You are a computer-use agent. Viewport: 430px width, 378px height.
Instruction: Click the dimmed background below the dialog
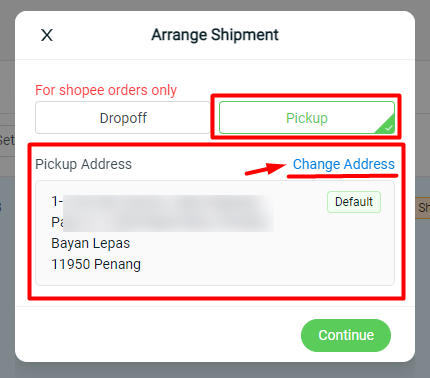[215, 370]
